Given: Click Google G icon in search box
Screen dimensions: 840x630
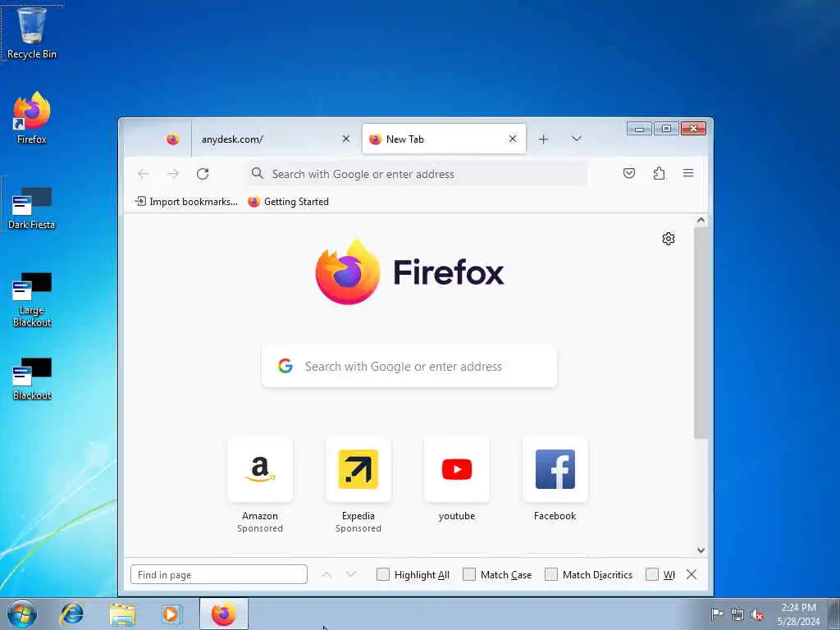Looking at the screenshot, I should pos(285,367).
